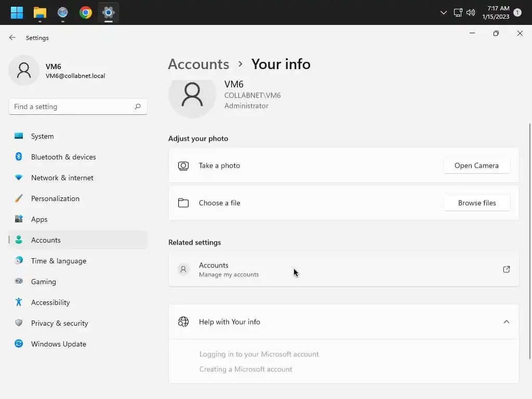Click the Windows Update sync icon

[19, 344]
